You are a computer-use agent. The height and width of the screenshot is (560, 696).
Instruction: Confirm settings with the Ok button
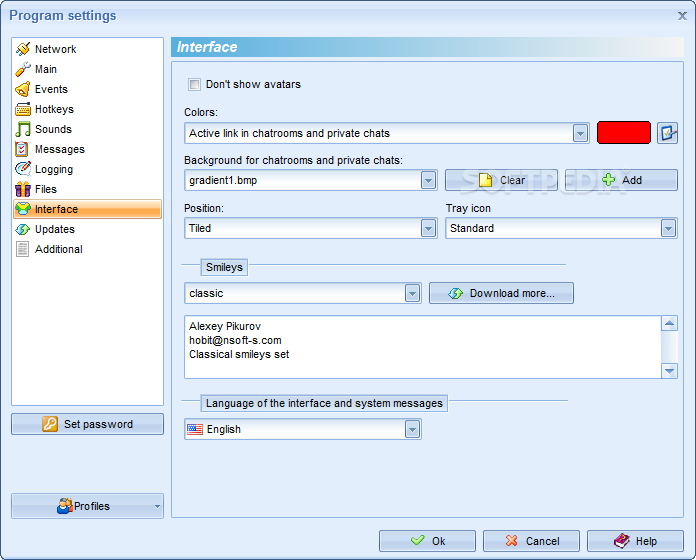(x=427, y=541)
